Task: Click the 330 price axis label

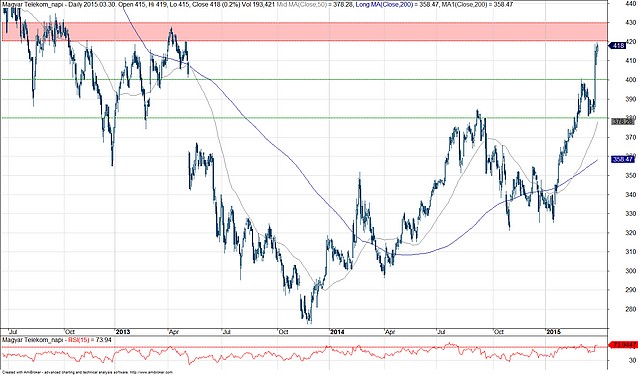Action: pos(630,214)
